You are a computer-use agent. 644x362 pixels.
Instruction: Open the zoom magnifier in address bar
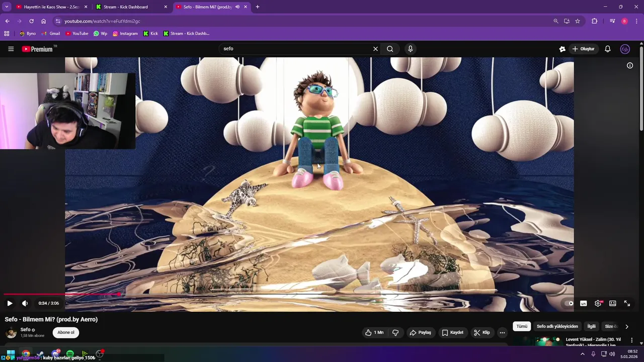point(555,21)
